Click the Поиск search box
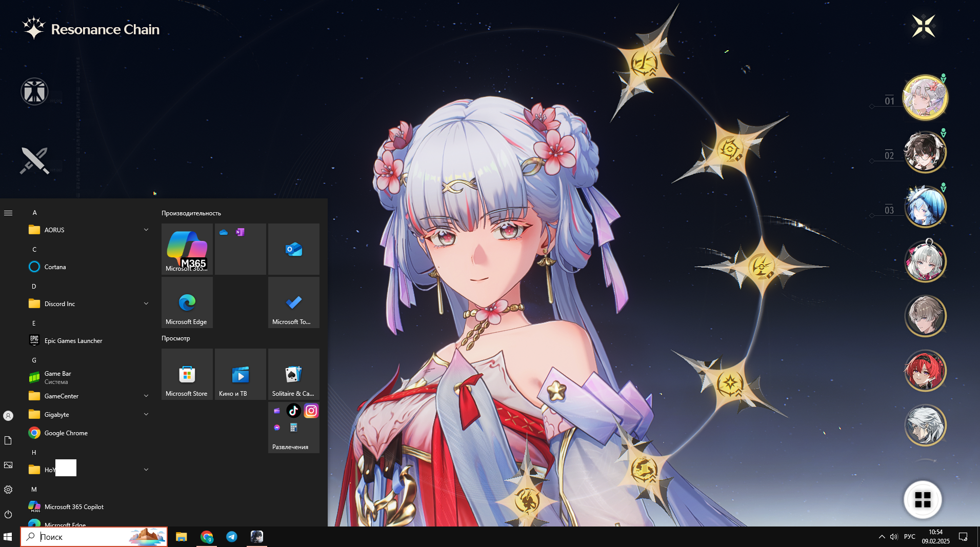Screen dimensions: 980x547 pyautogui.click(x=94, y=537)
